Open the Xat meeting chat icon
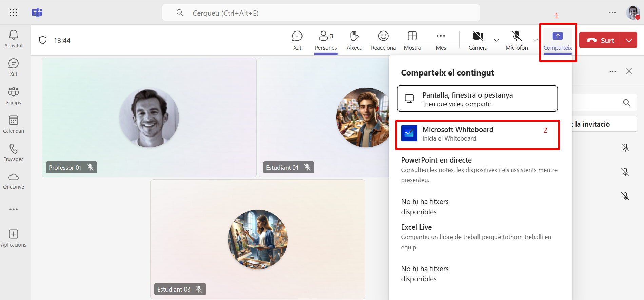This screenshot has height=300, width=644. click(297, 40)
